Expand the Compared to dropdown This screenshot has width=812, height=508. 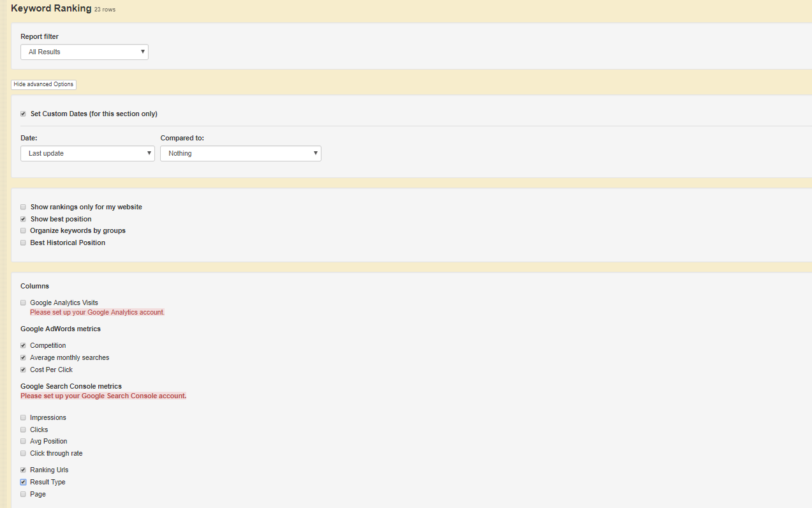240,153
